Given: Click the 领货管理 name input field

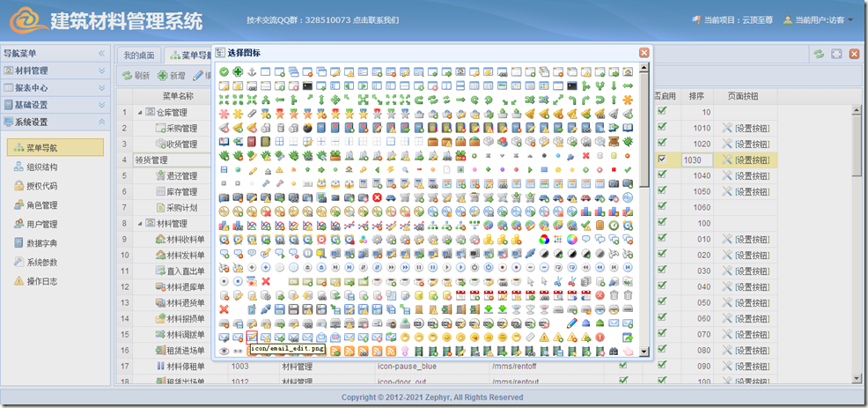Looking at the screenshot, I should point(173,159).
